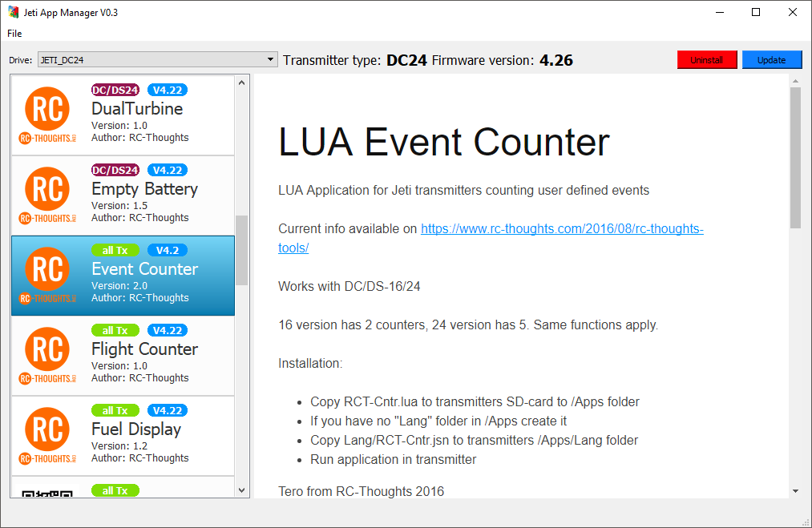Viewport: 812px width, 528px height.
Task: Click the V4.22 badge on Empty Battery
Action: point(168,171)
